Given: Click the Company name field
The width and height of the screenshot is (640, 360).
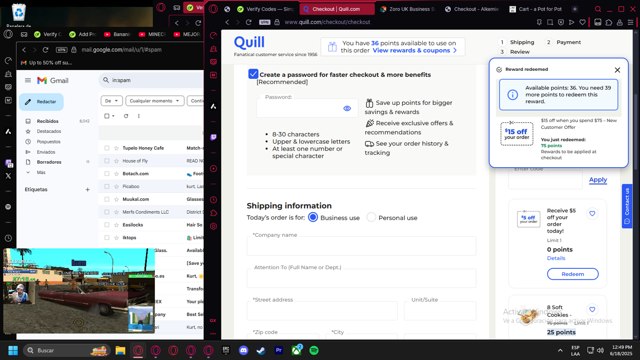Looking at the screenshot, I should point(361,245).
